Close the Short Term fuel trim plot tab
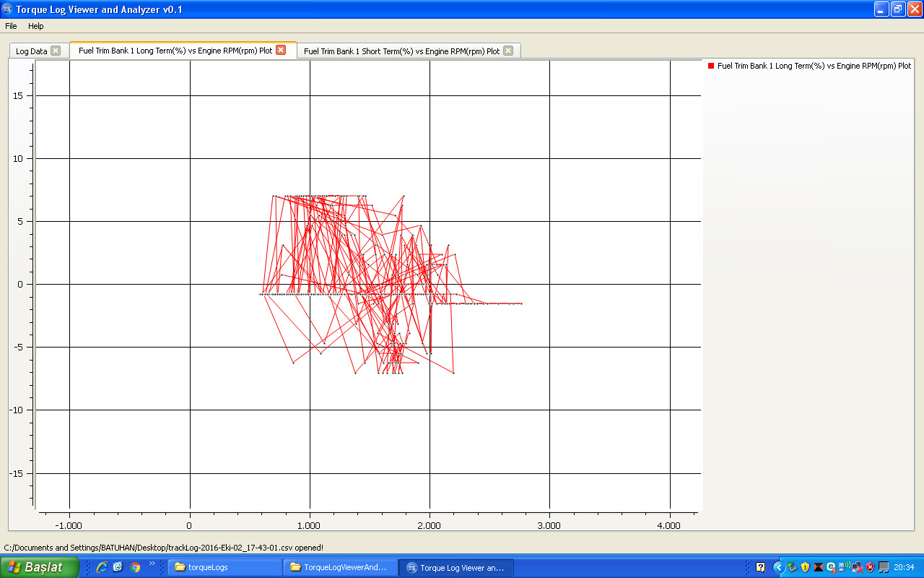This screenshot has height=578, width=924. (508, 51)
